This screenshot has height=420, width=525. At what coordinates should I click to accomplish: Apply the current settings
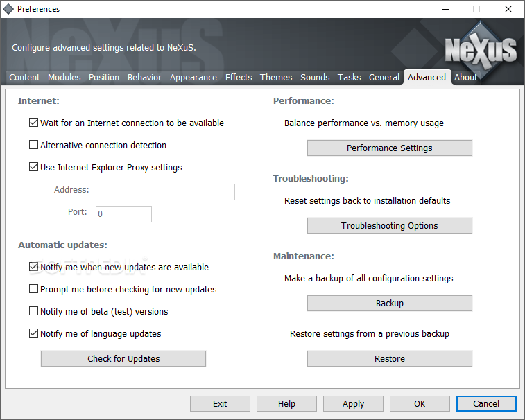353,404
